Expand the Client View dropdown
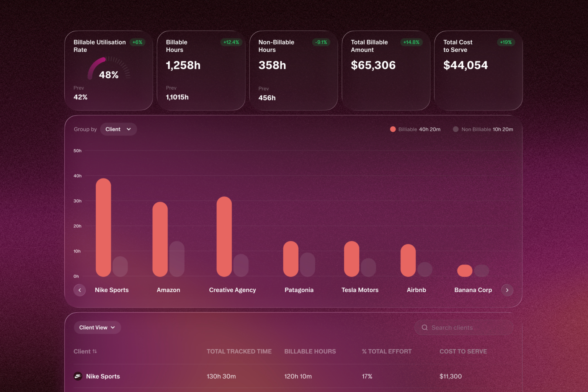 (97, 328)
